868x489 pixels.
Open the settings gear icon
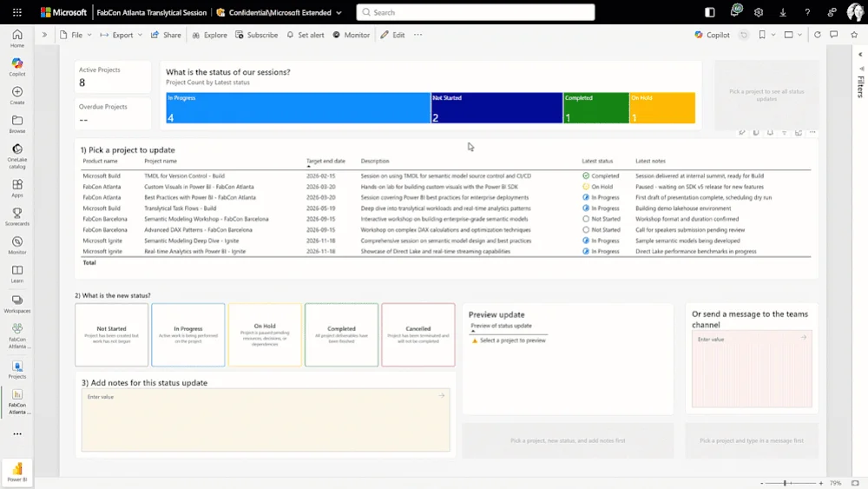pos(759,12)
